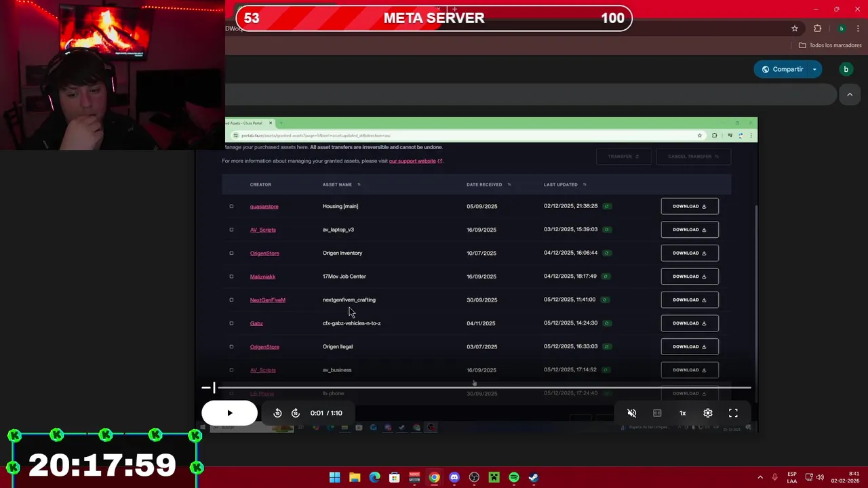The height and width of the screenshot is (488, 868).
Task: Open Microsoft Edge from the taskbar
Action: click(374, 478)
